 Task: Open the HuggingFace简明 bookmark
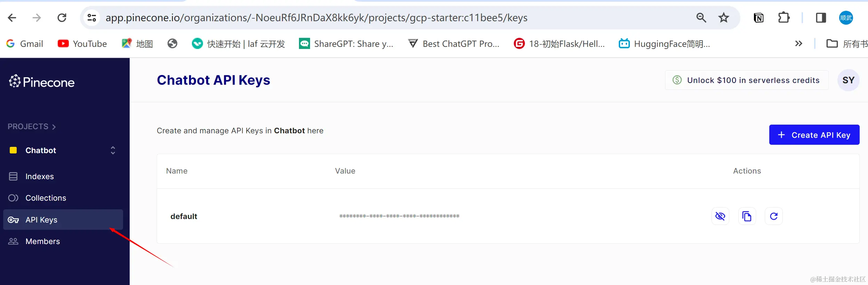[x=664, y=44]
